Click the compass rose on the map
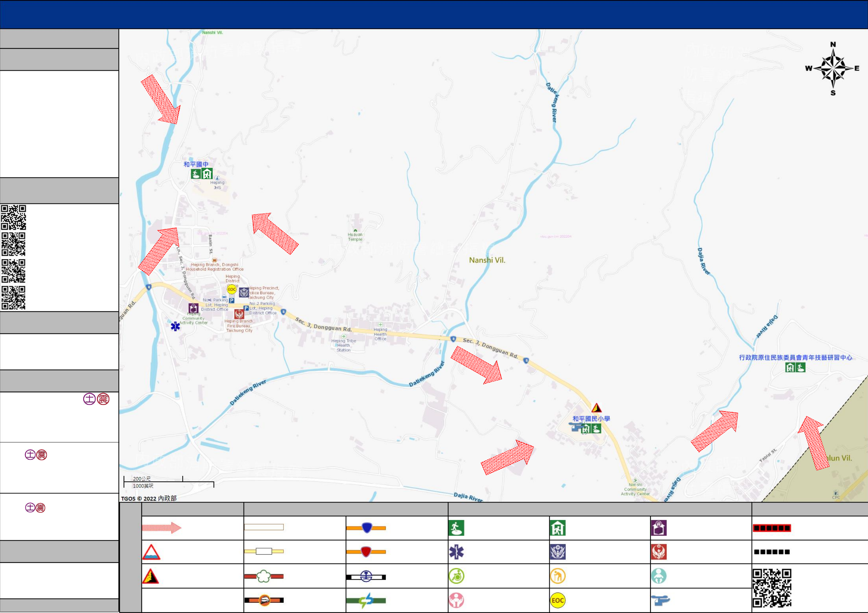868x613 pixels. click(833, 68)
